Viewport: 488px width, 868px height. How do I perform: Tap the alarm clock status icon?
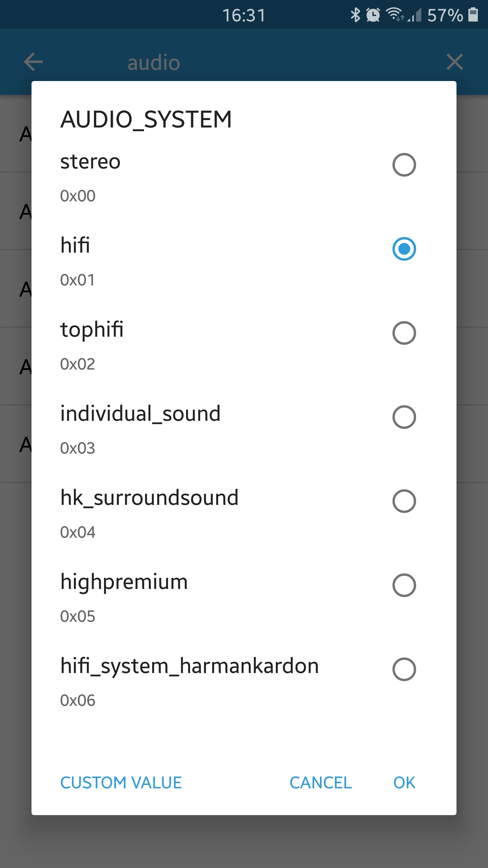tap(373, 15)
